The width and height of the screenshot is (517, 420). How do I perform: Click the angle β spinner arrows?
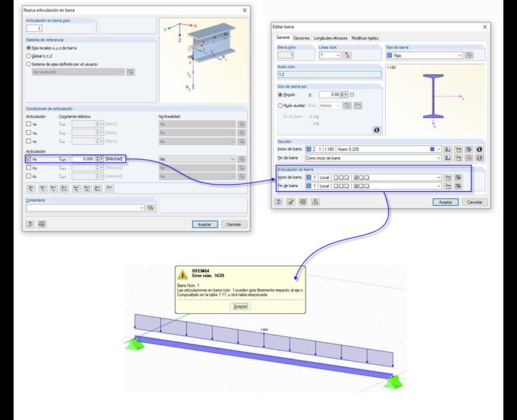coord(342,95)
